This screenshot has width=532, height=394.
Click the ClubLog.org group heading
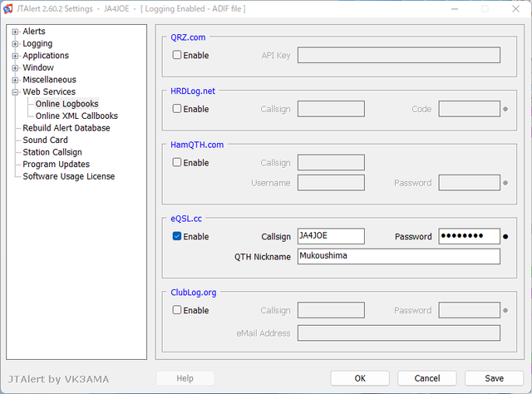[194, 293]
